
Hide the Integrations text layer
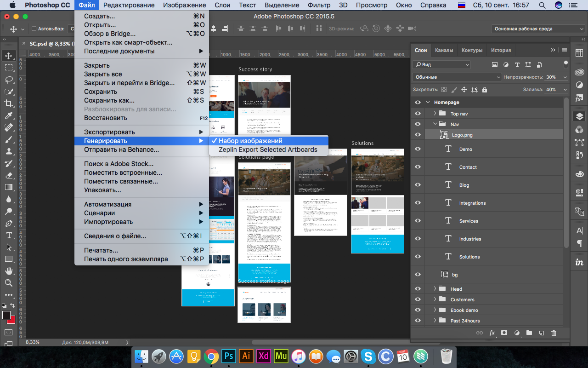tap(418, 203)
